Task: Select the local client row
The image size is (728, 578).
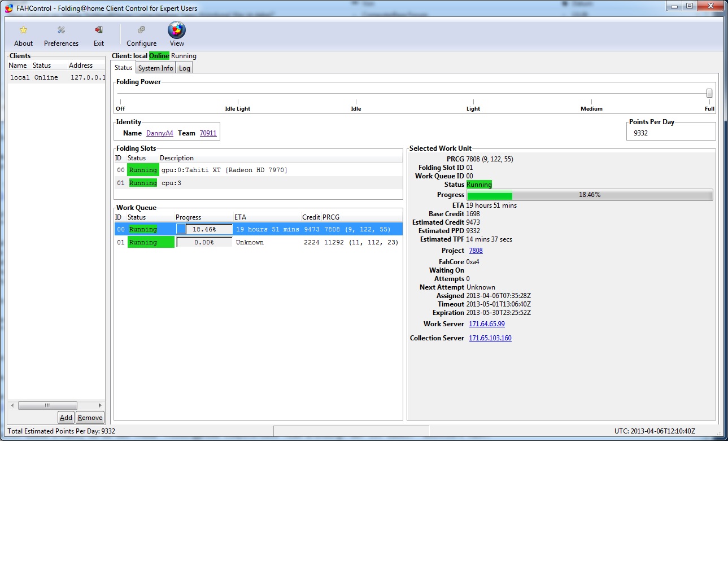Action: coord(56,78)
